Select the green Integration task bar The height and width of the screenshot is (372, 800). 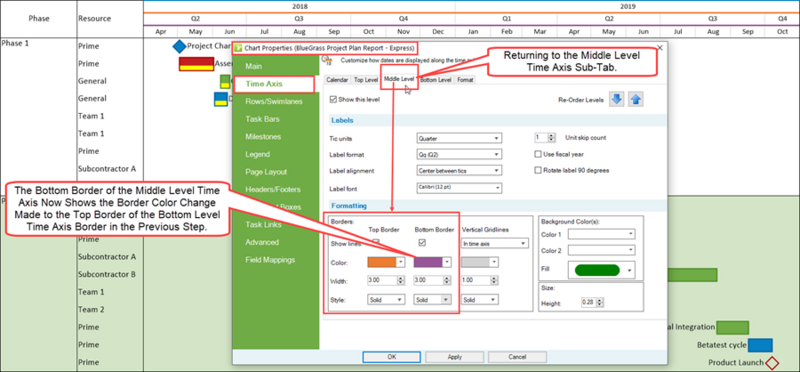pos(732,328)
